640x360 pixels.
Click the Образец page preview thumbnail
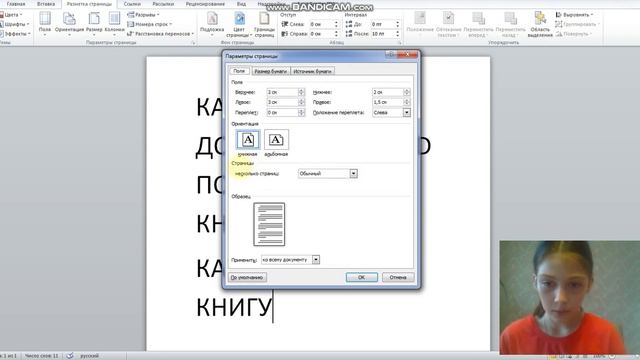tap(269, 224)
